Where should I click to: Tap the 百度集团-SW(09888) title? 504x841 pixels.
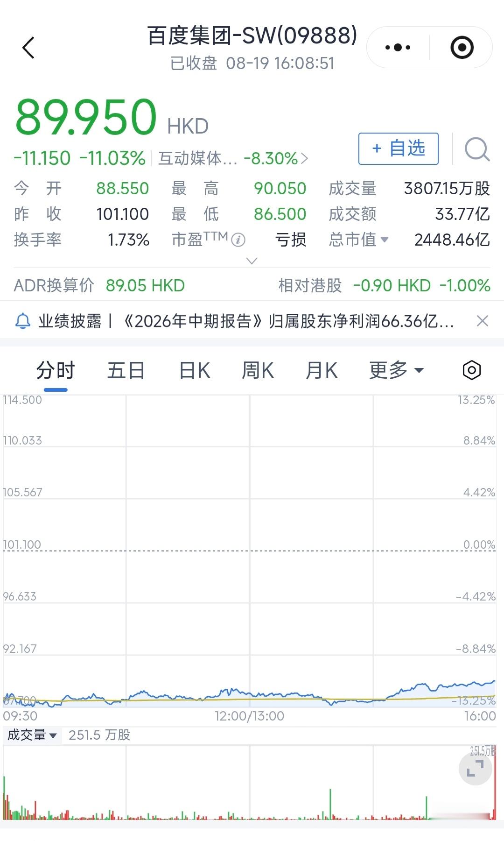pyautogui.click(x=252, y=35)
